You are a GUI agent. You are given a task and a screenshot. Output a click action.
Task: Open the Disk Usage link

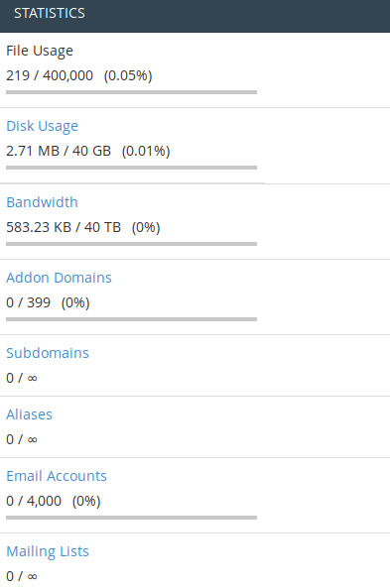pos(42,126)
